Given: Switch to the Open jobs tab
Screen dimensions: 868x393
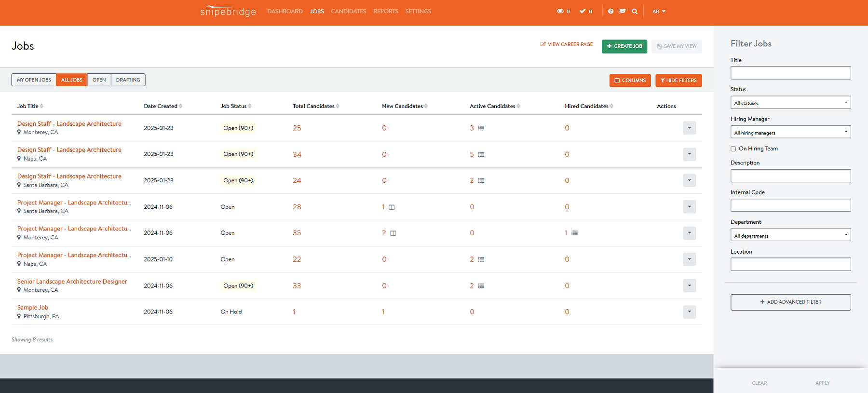Looking at the screenshot, I should click(99, 80).
